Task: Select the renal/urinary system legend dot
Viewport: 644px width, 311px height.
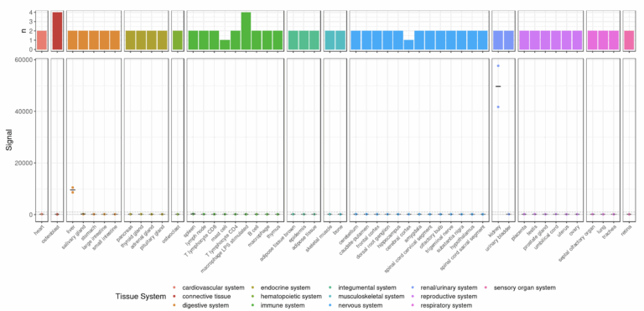Action: (412, 288)
